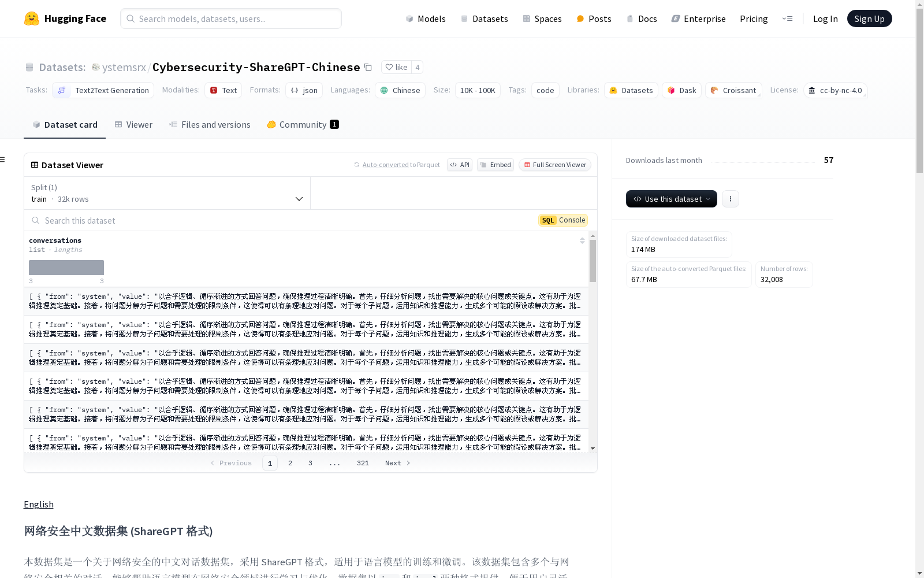Click the English link above the description
The image size is (924, 578).
coord(39,504)
